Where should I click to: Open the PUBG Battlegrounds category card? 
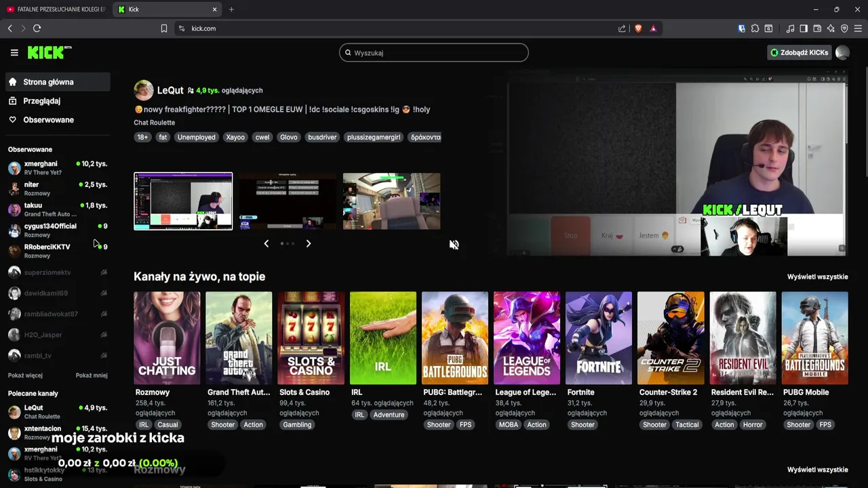[x=455, y=338]
